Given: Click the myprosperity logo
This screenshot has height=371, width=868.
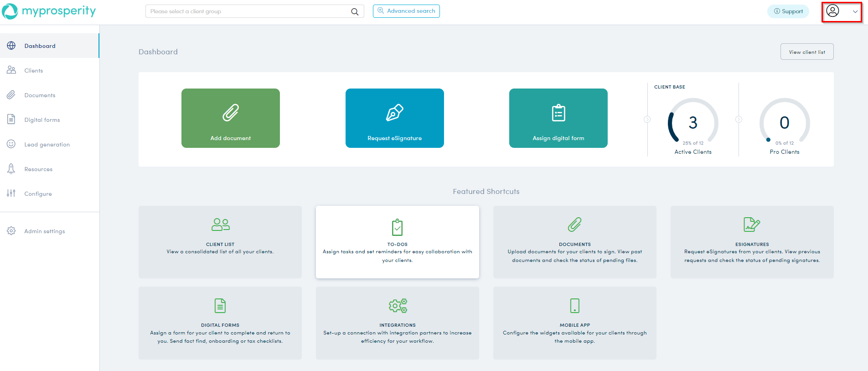Looking at the screenshot, I should point(49,11).
